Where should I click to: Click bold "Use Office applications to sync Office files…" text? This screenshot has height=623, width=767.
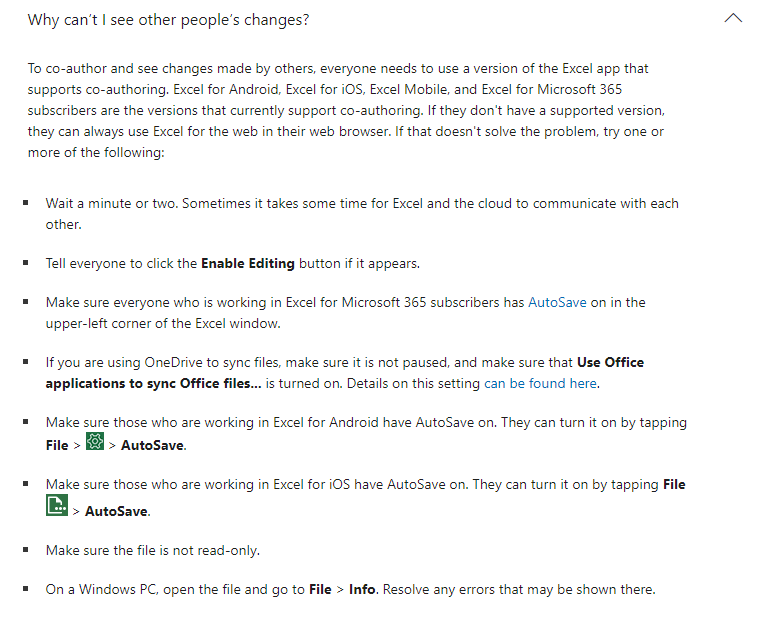click(x=344, y=373)
